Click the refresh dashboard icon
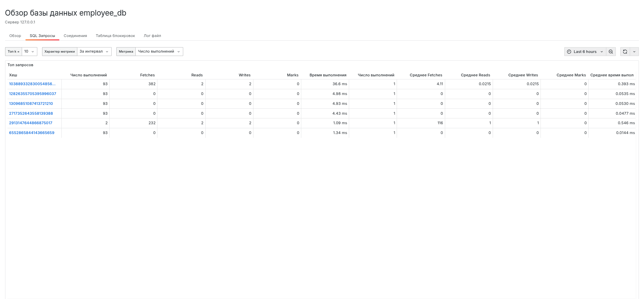Viewport: 644px width, 299px height. tap(625, 52)
